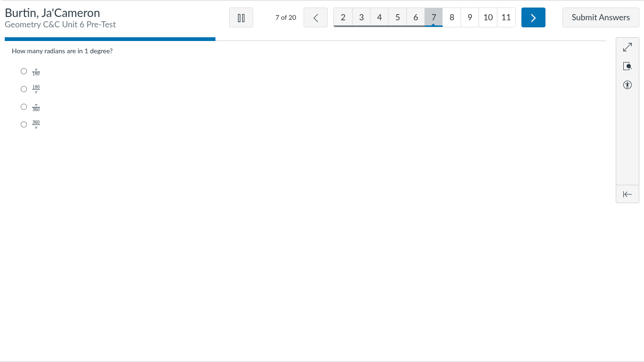Pause the test with the pause icon
Screen dimensions: 644x362
coord(241,17)
